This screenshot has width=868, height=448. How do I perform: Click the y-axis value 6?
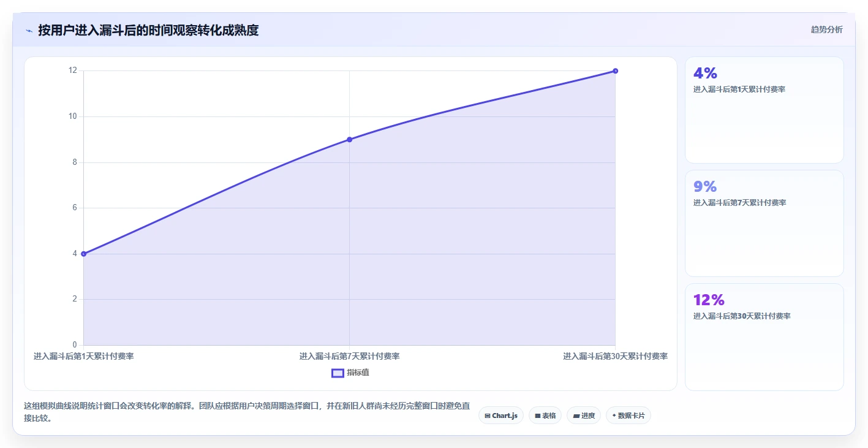click(x=75, y=208)
